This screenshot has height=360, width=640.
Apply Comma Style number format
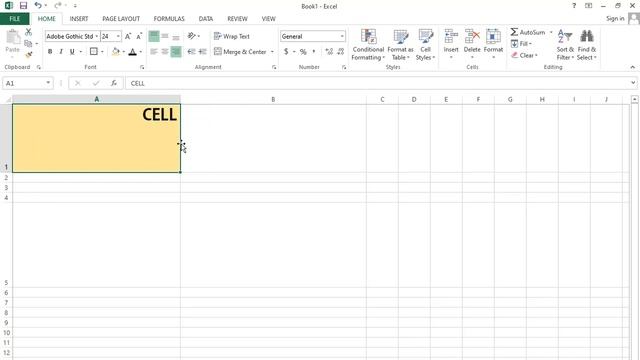tap(314, 51)
